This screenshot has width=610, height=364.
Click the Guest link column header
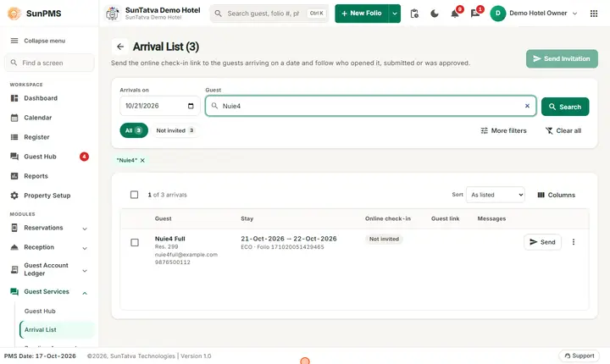445,218
